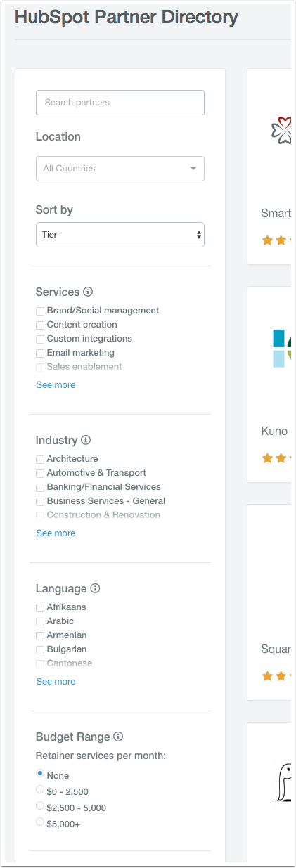This screenshot has width=296, height=868.
Task: Open the Smart partner name link
Action: [x=276, y=214]
